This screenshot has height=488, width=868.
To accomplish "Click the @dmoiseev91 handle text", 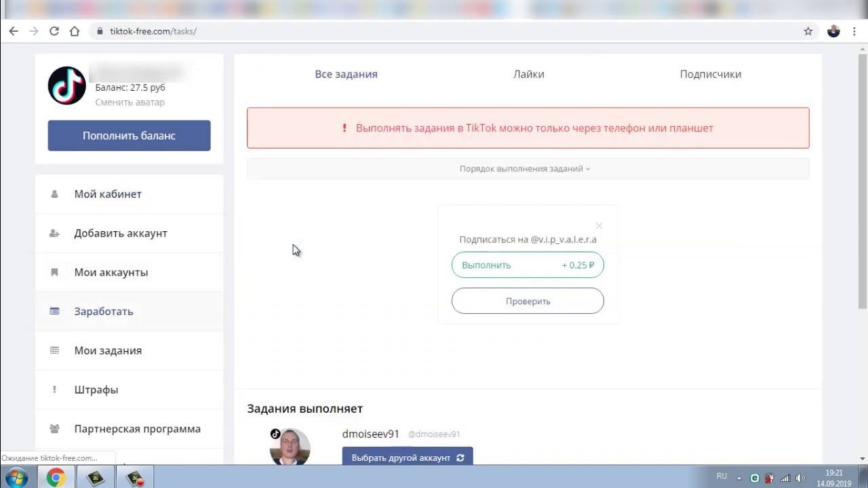I will tap(434, 434).
